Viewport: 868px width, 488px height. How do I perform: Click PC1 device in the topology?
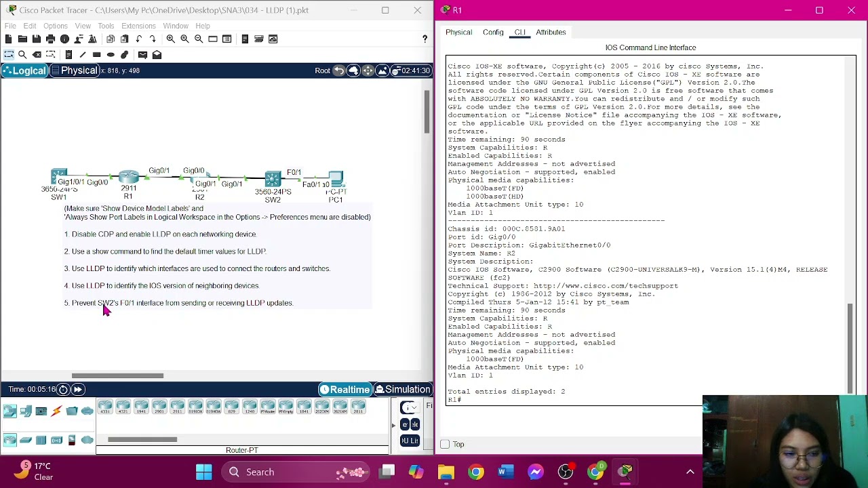tap(336, 179)
